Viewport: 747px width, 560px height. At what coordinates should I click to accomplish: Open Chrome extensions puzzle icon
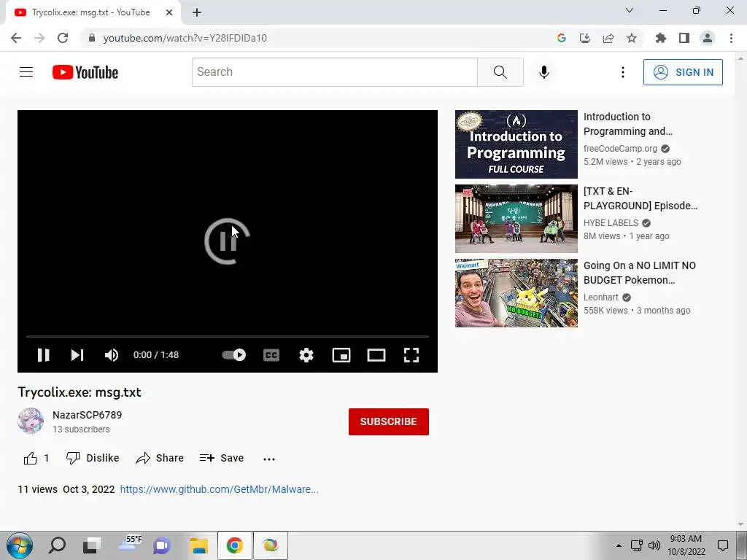pyautogui.click(x=661, y=38)
